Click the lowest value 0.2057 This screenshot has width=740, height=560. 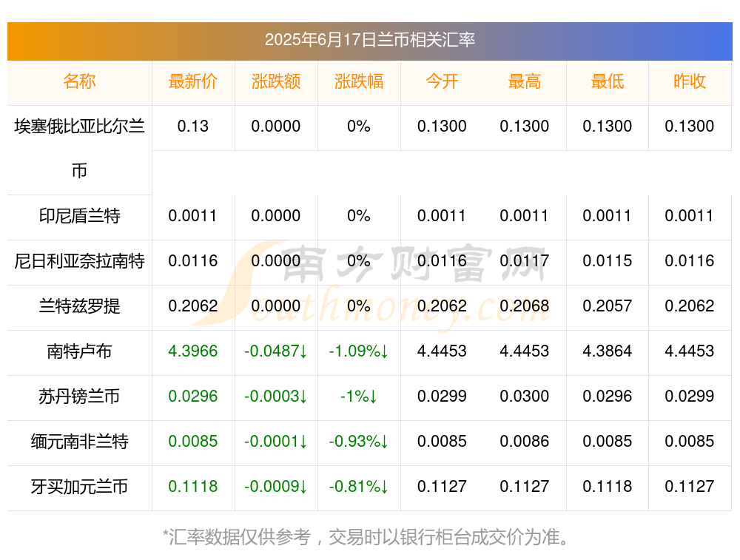[x=607, y=306]
